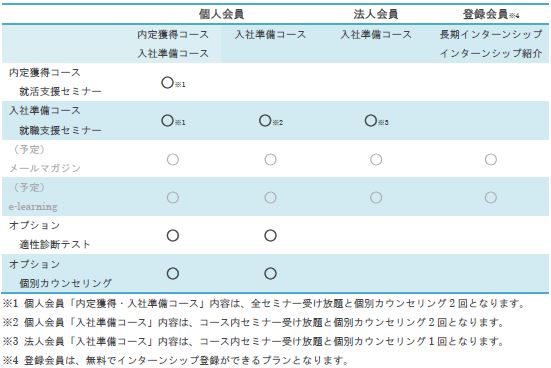
Task: Click 個別カウンセリング circle under 入社準備コース column
Action: pyautogui.click(x=270, y=273)
